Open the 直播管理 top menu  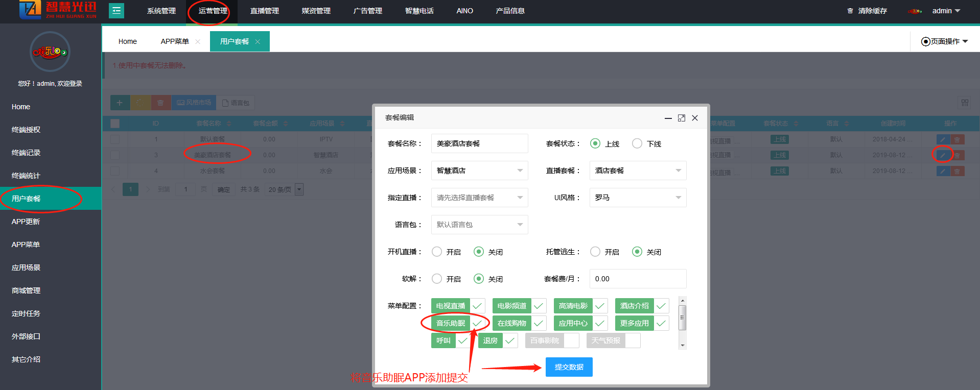[x=264, y=11]
